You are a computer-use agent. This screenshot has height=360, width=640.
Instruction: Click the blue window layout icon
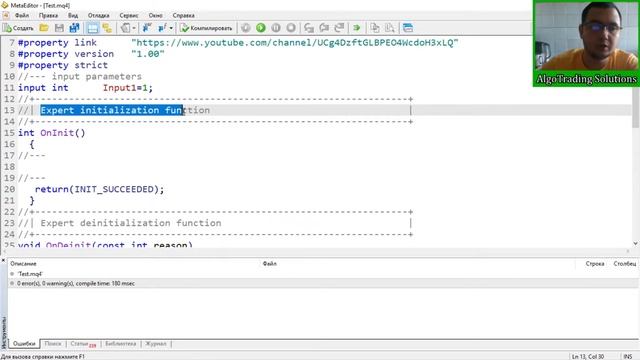[x=408, y=28]
